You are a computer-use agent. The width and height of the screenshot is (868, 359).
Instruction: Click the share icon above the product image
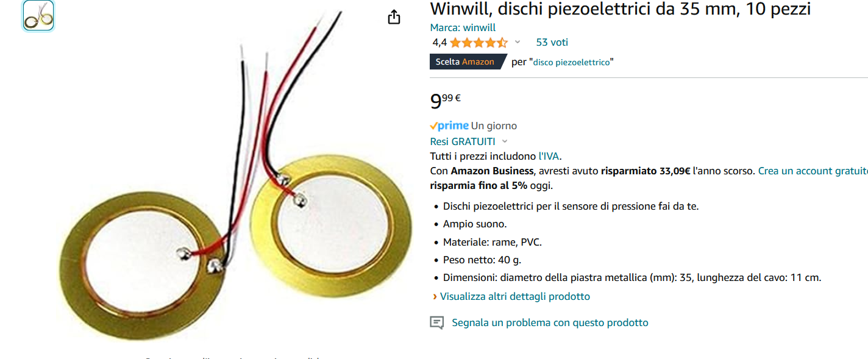(x=394, y=17)
